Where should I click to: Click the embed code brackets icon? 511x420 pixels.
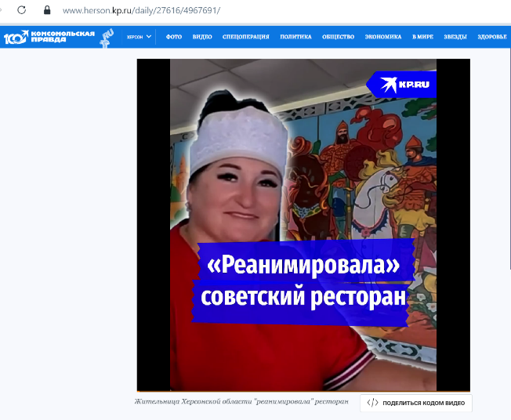(x=372, y=403)
